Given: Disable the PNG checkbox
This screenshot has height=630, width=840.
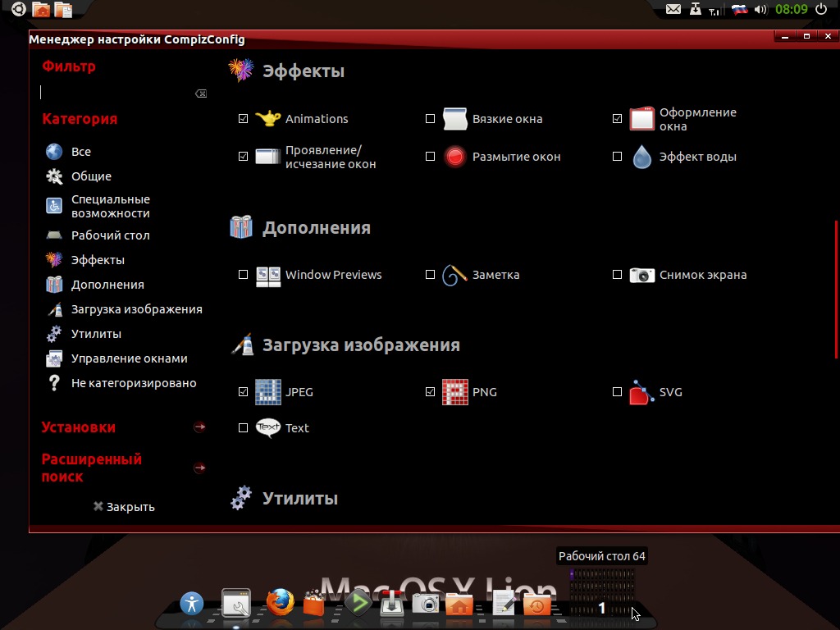Looking at the screenshot, I should click(x=430, y=391).
